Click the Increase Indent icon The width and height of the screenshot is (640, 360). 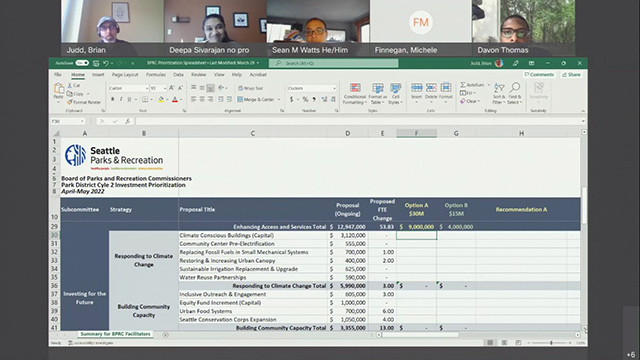229,100
